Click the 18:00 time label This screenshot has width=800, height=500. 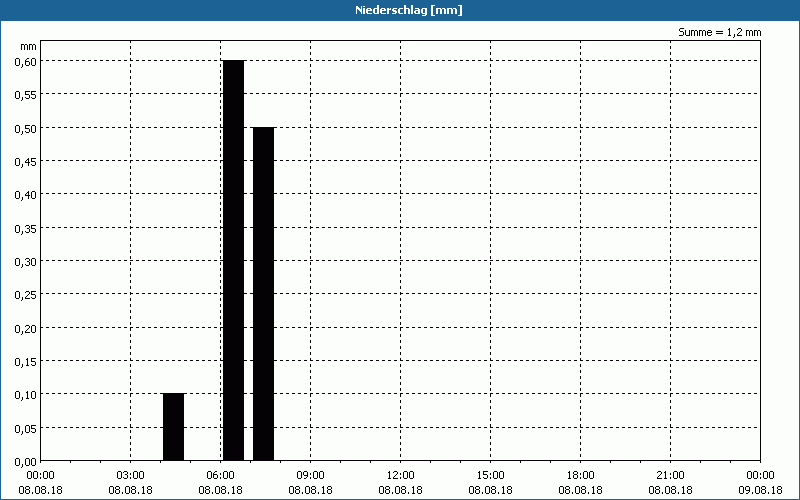(x=581, y=476)
